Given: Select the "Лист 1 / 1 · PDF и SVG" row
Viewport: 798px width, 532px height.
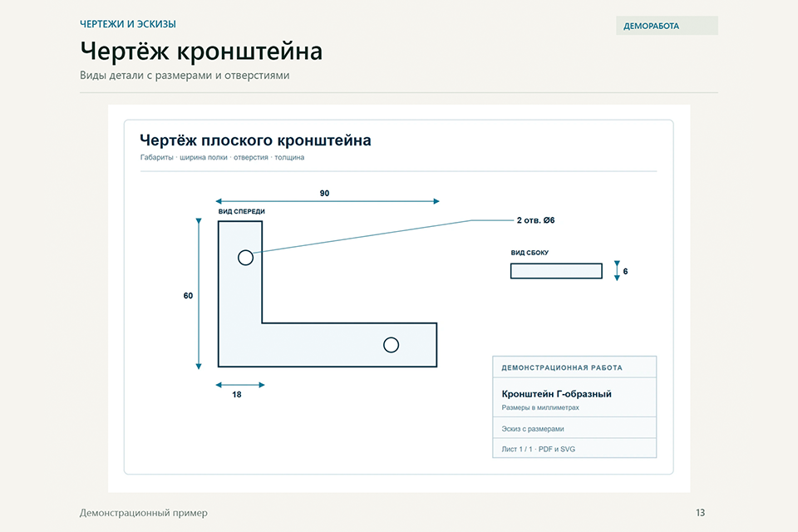Looking at the screenshot, I should click(x=574, y=449).
